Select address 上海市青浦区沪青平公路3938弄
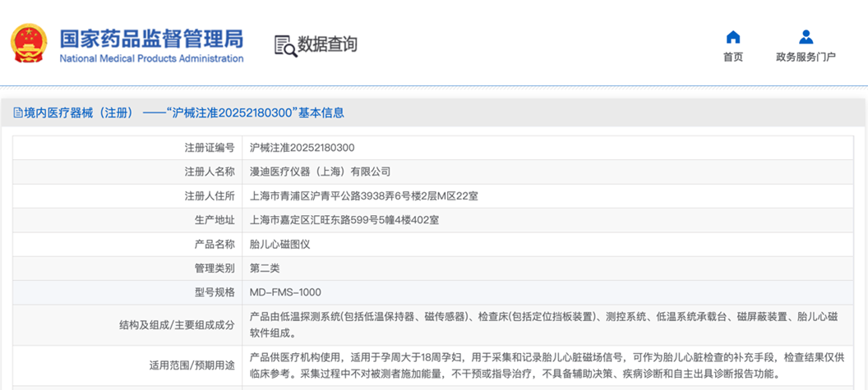Screen dimensions: 868x390 tap(364, 196)
